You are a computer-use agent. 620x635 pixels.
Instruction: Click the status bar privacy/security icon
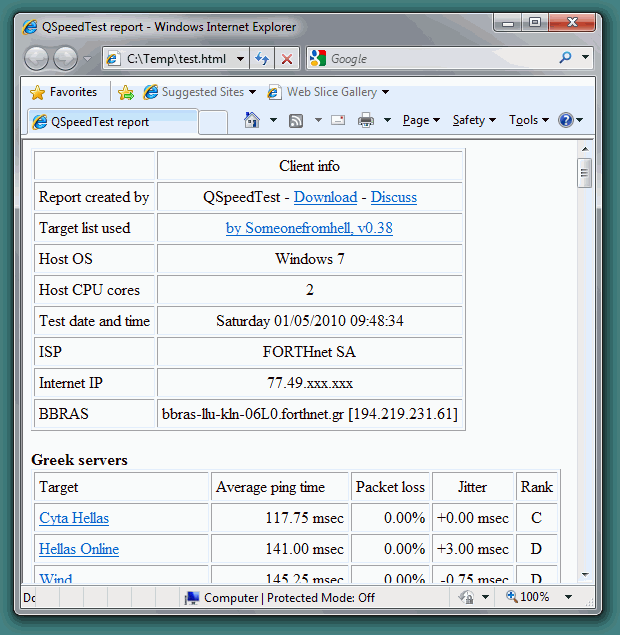(x=467, y=597)
